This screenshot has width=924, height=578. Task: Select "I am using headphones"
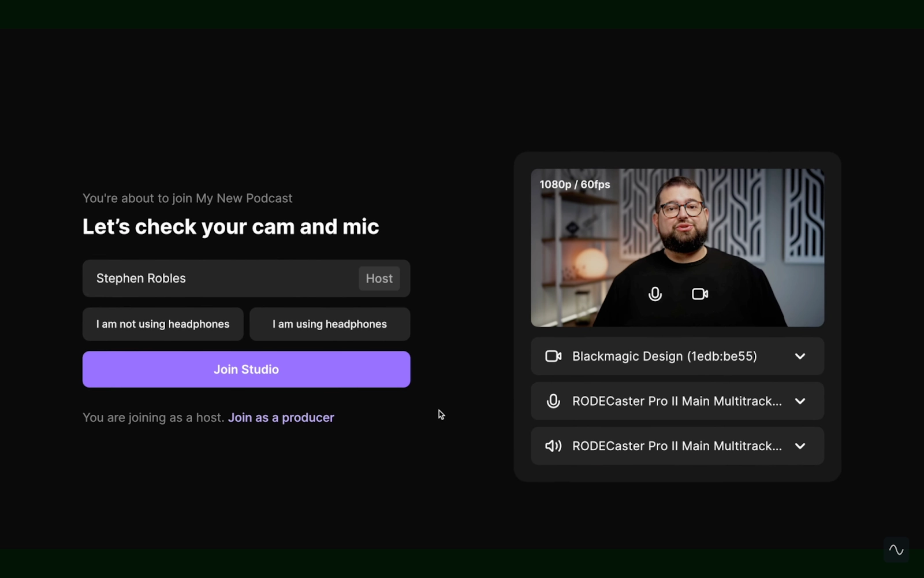[x=329, y=324]
